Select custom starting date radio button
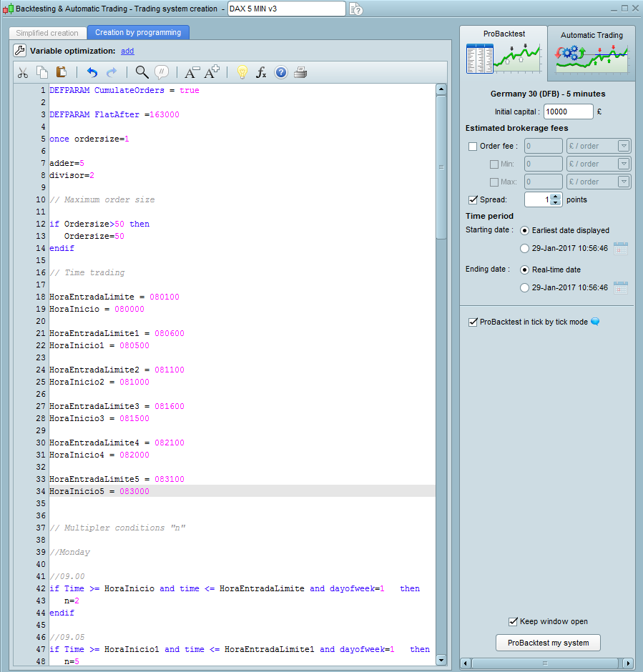This screenshot has height=672, width=643. coord(525,248)
